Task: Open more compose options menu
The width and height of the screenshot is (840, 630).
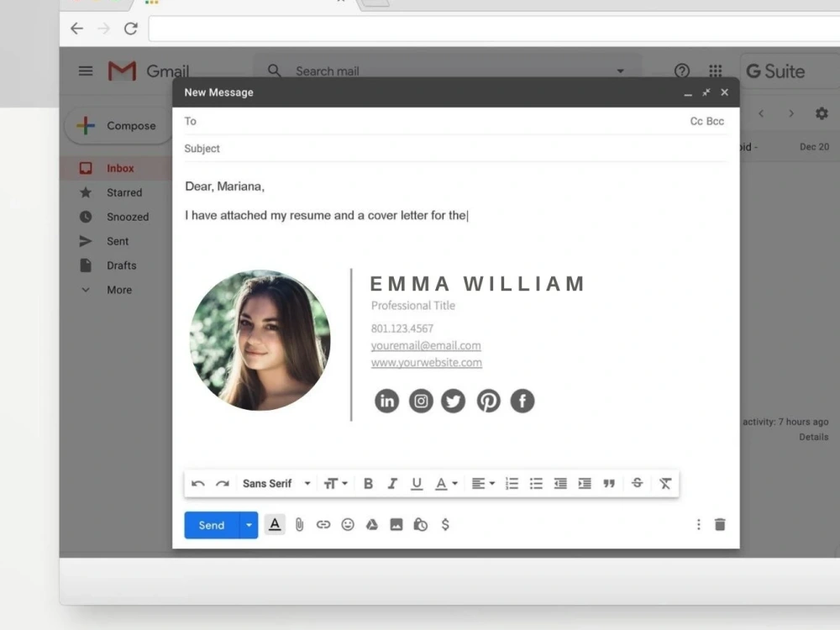Action: click(699, 524)
